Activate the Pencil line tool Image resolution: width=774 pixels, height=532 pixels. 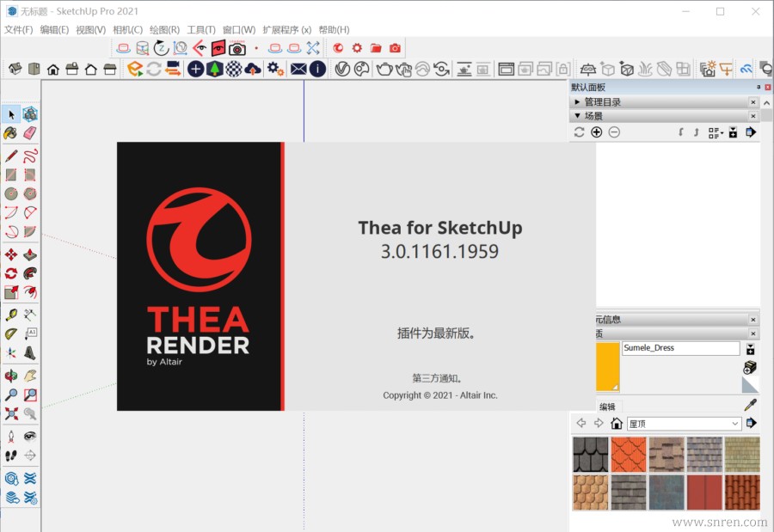point(11,156)
